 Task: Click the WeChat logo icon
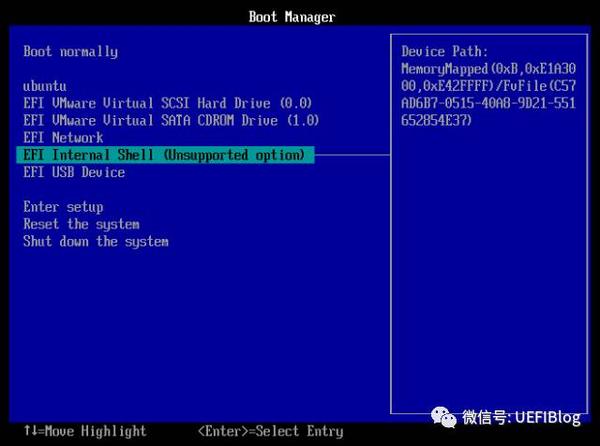pyautogui.click(x=444, y=417)
